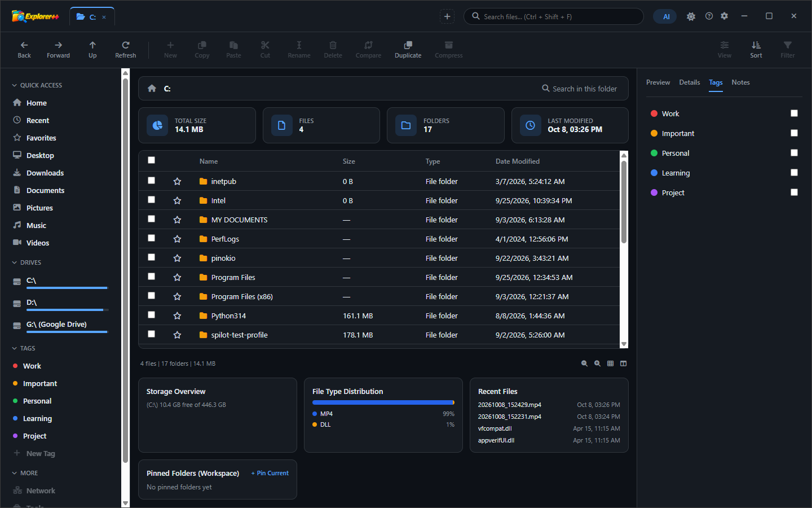Check the select-all checkbox in header
This screenshot has width=812, height=508.
[151, 160]
